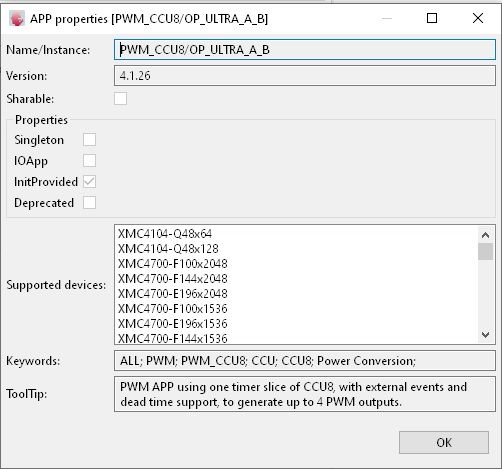Toggle the Singleton checkbox
The width and height of the screenshot is (502, 469).
(89, 140)
